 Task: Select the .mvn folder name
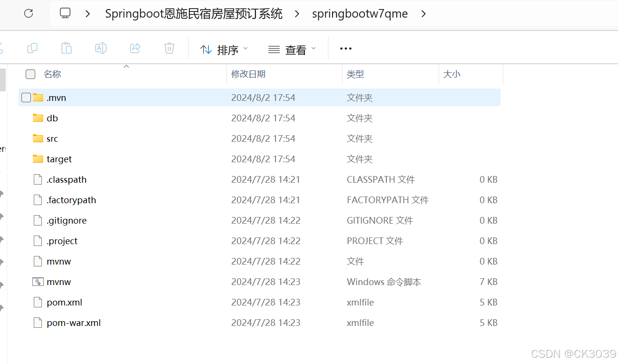pyautogui.click(x=56, y=98)
